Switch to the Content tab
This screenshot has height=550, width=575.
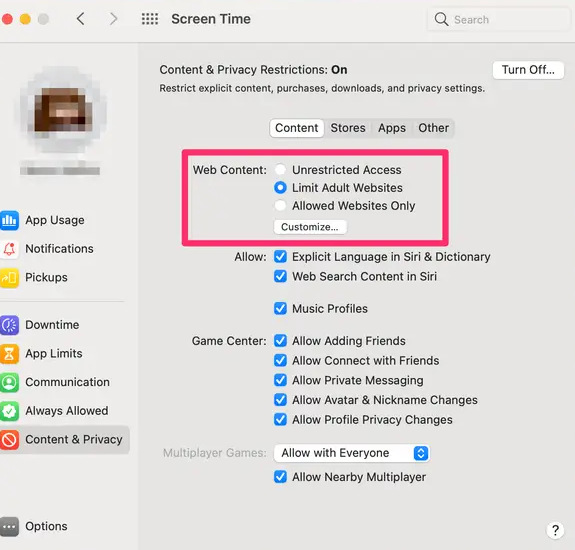(297, 128)
